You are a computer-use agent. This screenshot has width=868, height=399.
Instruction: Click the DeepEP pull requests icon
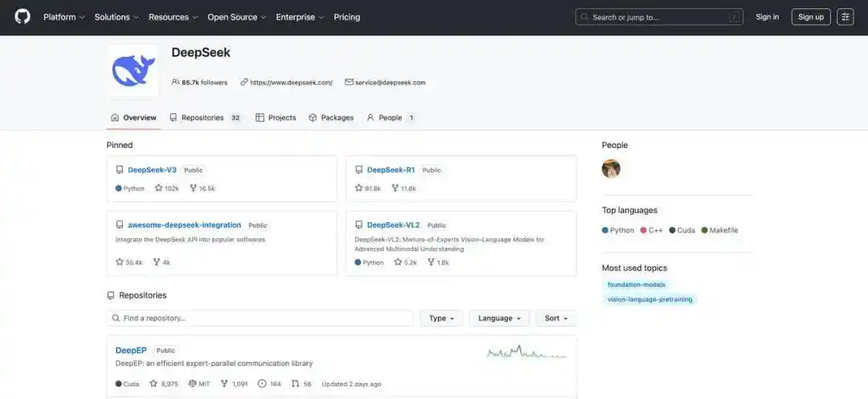coord(296,384)
